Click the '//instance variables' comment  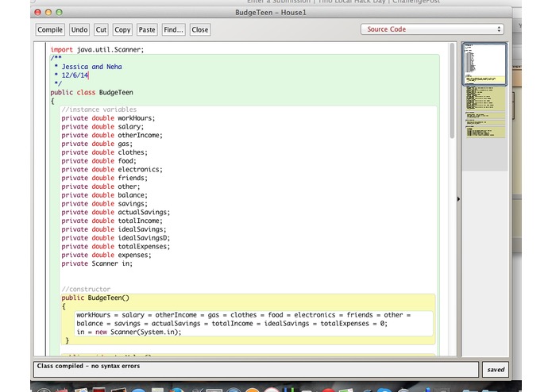[99, 110]
